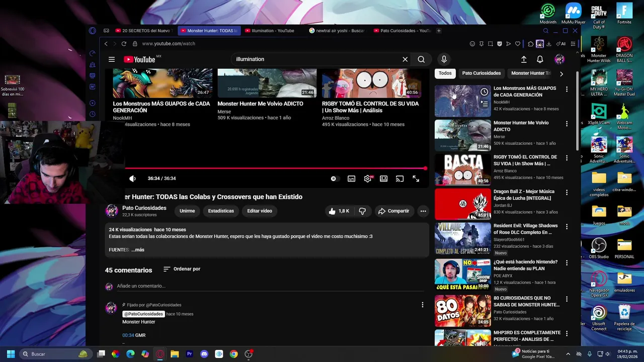Open the YouTube upload/create icon
The image size is (644, 362).
[x=524, y=59]
